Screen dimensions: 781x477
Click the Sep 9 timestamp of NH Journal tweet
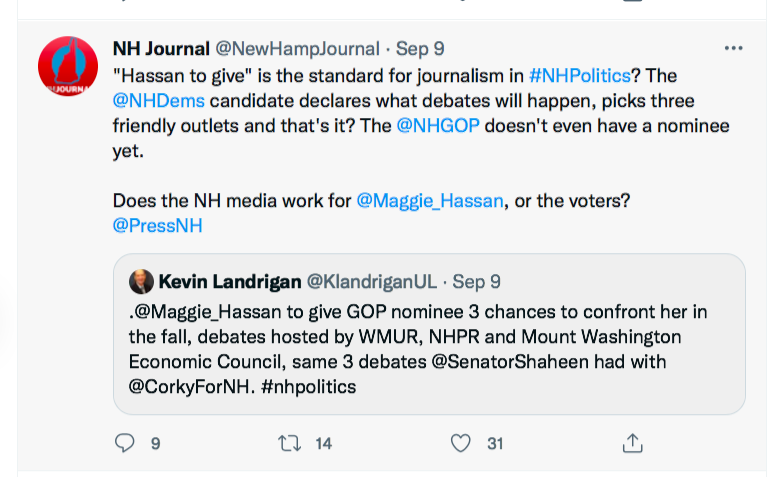[x=420, y=48]
